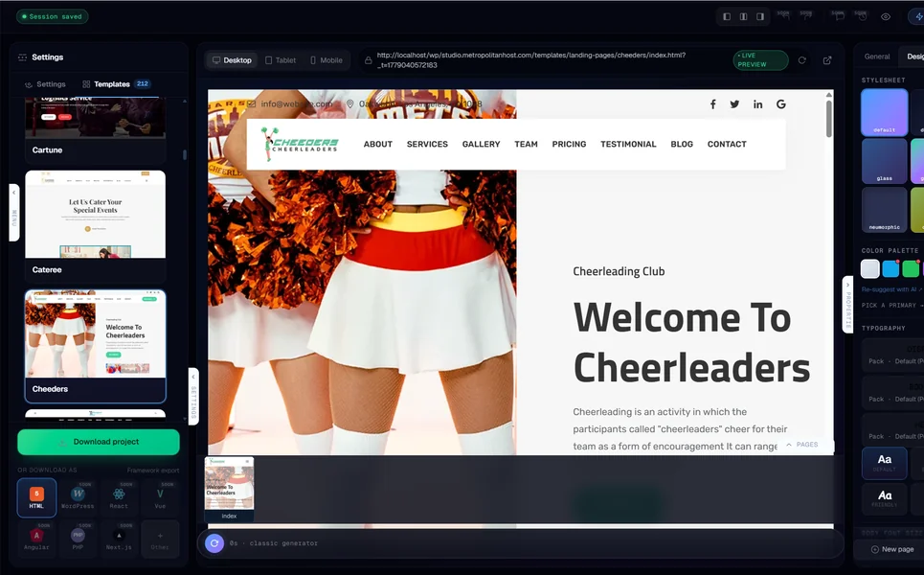Select HTML export format
Image resolution: width=924 pixels, height=575 pixels.
click(36, 497)
